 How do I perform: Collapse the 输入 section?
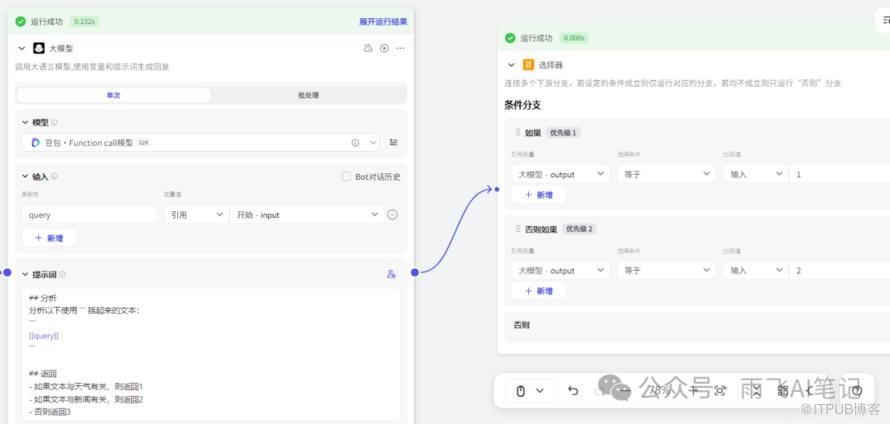[x=25, y=177]
